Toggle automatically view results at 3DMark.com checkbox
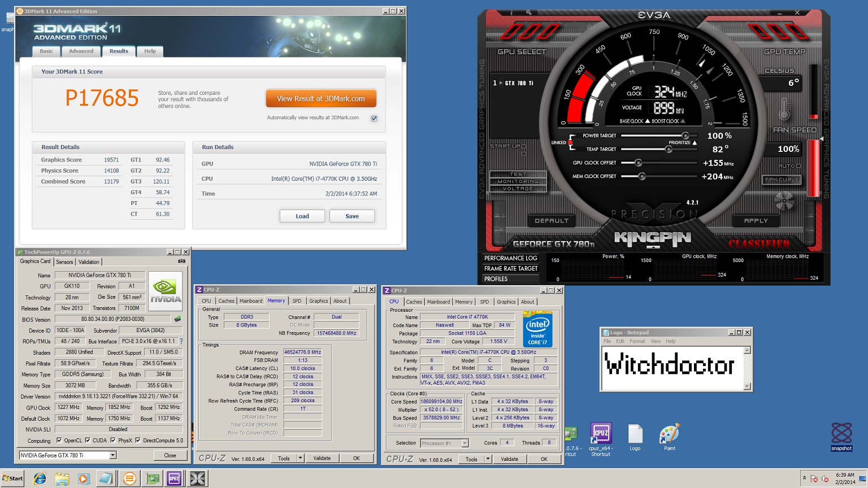Screen dimensions: 868x488 point(374,118)
